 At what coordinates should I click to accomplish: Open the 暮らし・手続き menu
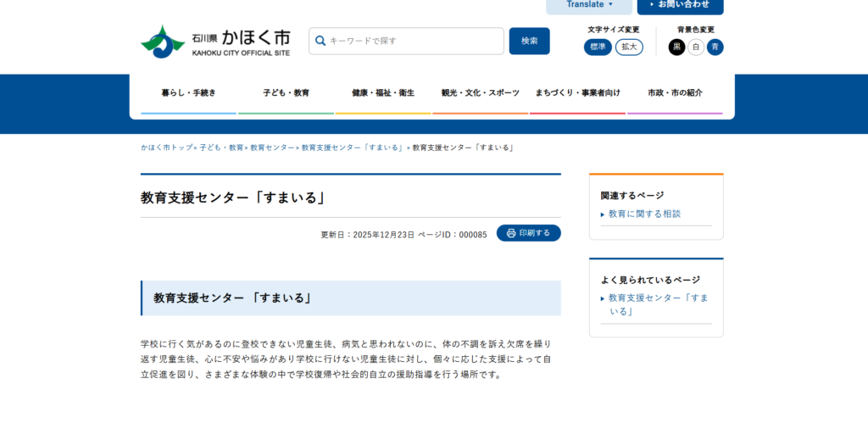point(189,93)
